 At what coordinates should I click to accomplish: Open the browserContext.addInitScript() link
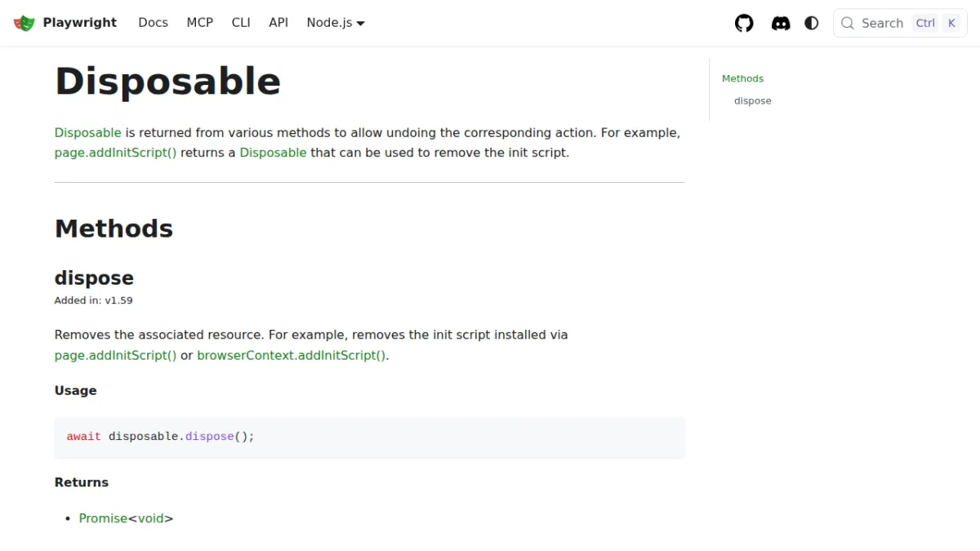[292, 356]
